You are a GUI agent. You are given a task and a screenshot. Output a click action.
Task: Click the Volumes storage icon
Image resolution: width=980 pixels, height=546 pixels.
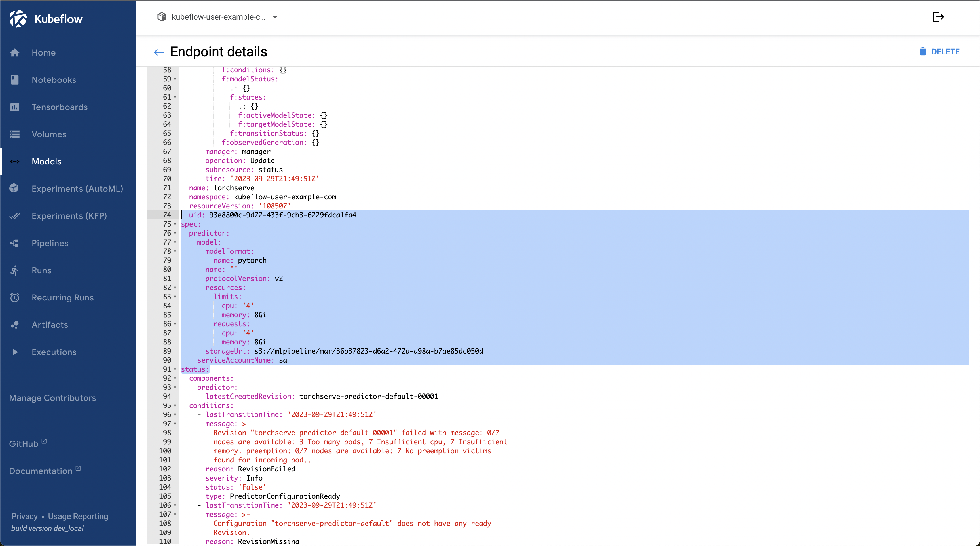tap(15, 134)
